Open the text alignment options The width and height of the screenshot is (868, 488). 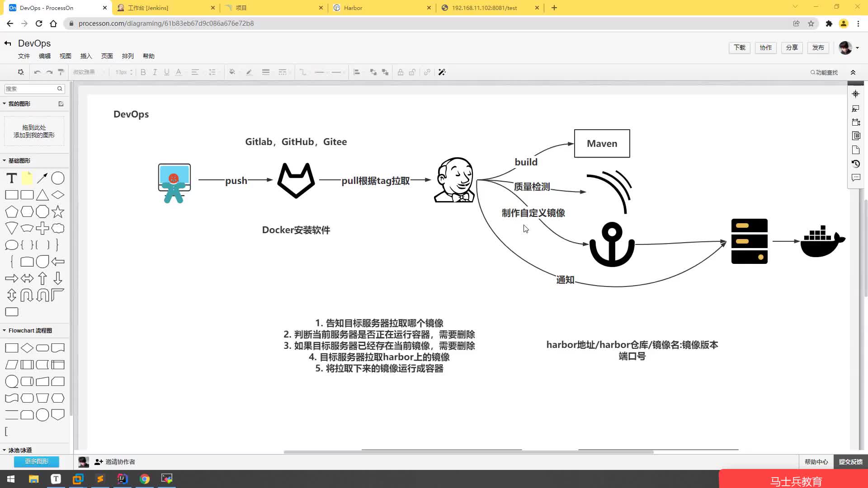pyautogui.click(x=195, y=72)
